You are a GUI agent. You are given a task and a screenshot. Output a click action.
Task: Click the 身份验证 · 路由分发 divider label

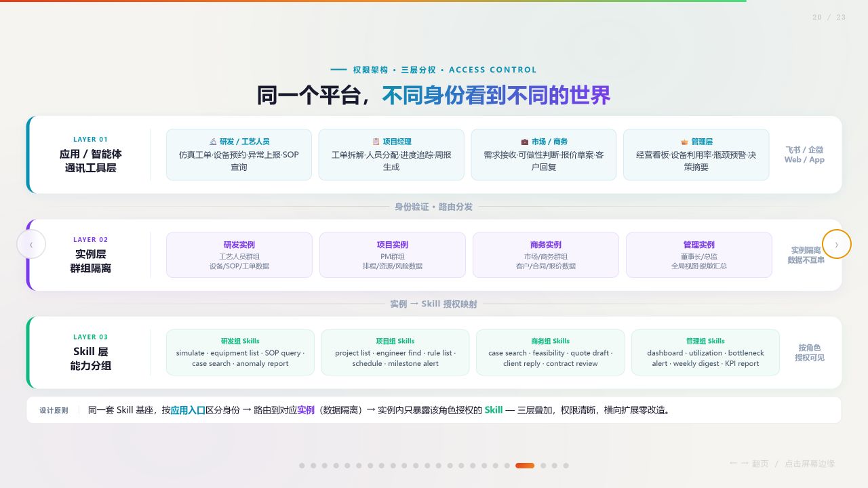(x=434, y=207)
